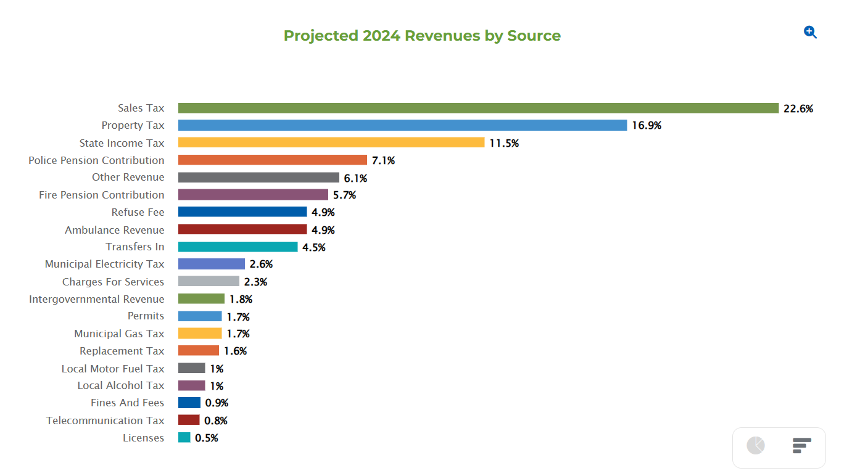Click the Telecommunication Tax label
The image size is (868, 476).
[x=105, y=421]
